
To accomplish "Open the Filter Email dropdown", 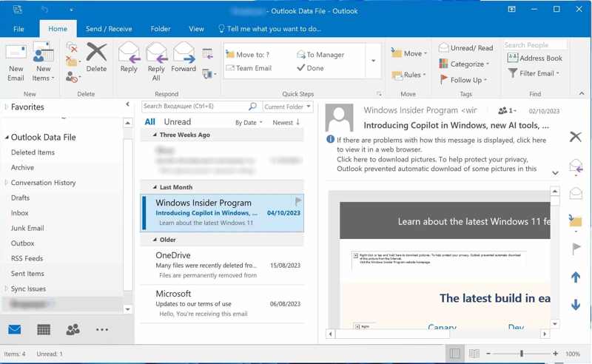I will click(x=534, y=73).
